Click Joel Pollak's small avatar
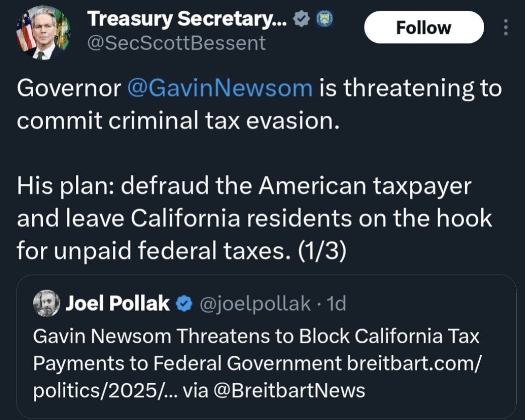The height and width of the screenshot is (420, 525). [x=46, y=304]
